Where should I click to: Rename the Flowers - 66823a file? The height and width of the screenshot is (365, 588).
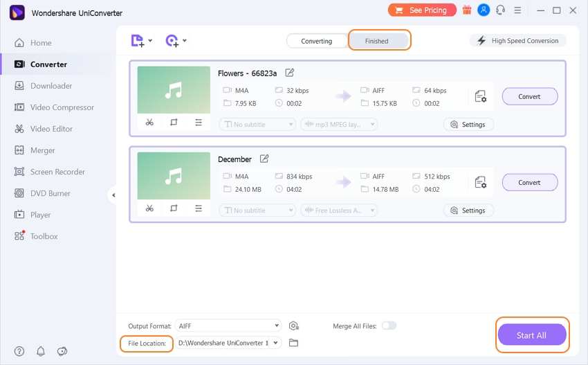click(289, 73)
